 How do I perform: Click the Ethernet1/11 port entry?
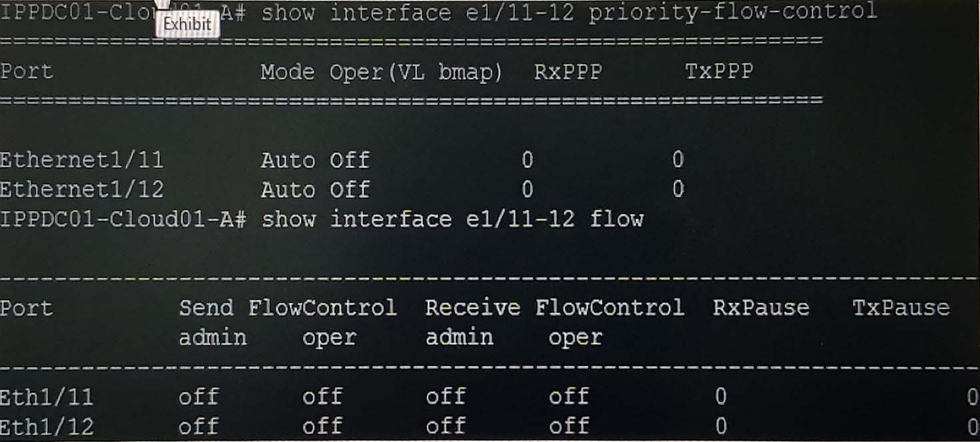[x=81, y=160]
